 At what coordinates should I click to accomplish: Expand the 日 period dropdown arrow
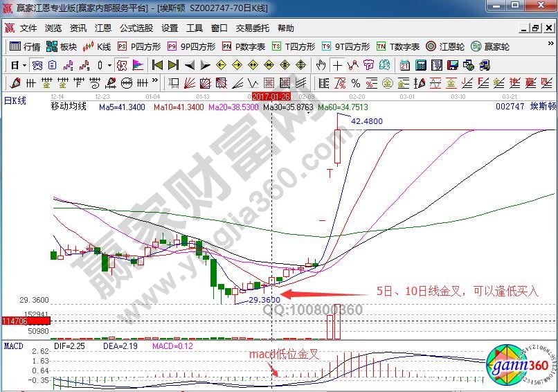(x=24, y=65)
